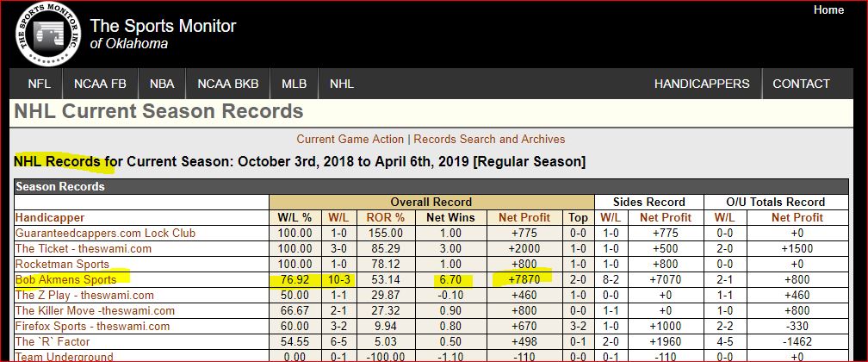Open the MLB navigation item

pyautogui.click(x=294, y=84)
